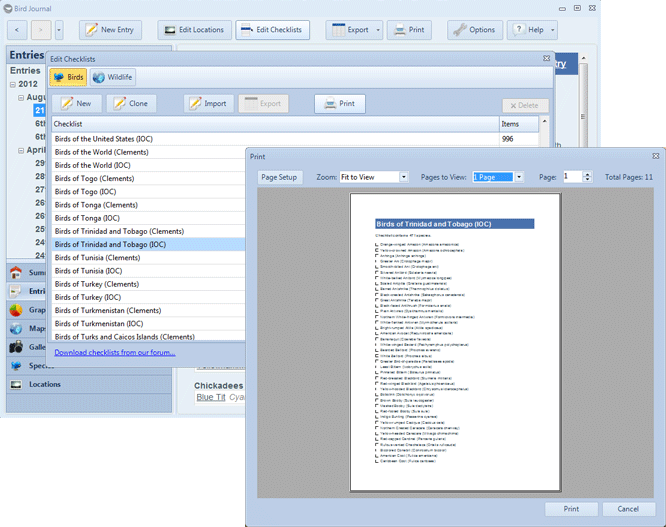Collapse the 2012 entries tree node
Viewport: 666px width, 527px height.
click(x=13, y=85)
